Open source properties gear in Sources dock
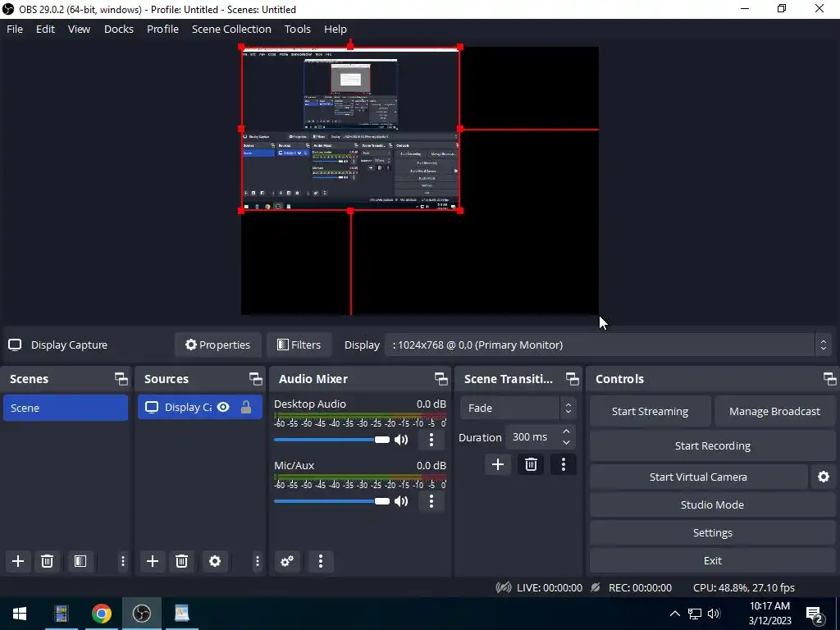This screenshot has height=630, width=840. click(215, 561)
